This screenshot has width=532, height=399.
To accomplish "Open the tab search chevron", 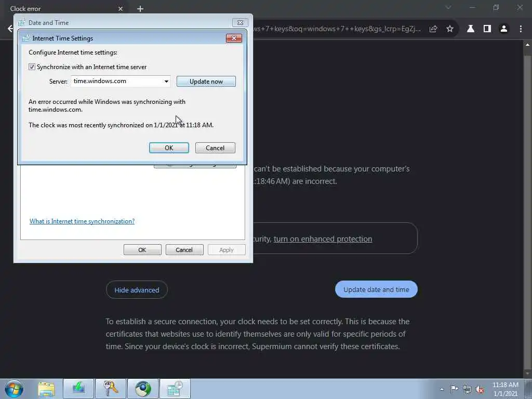I will coord(448,7).
